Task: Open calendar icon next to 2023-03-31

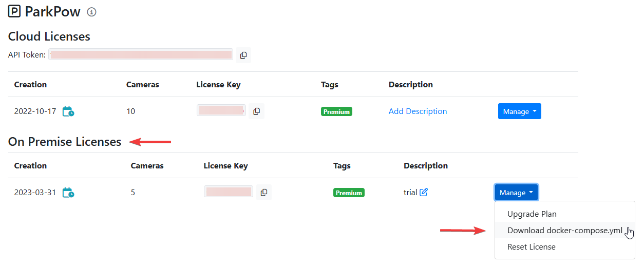Action: tap(68, 193)
